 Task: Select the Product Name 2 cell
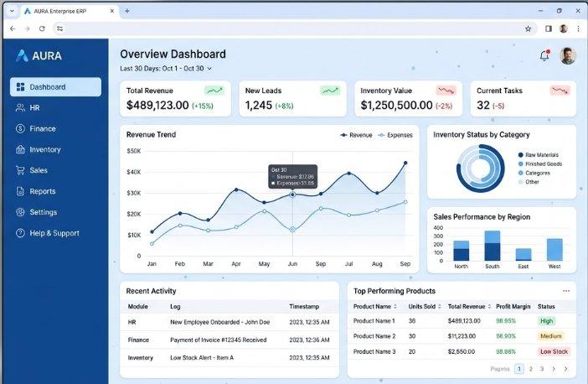point(374,336)
